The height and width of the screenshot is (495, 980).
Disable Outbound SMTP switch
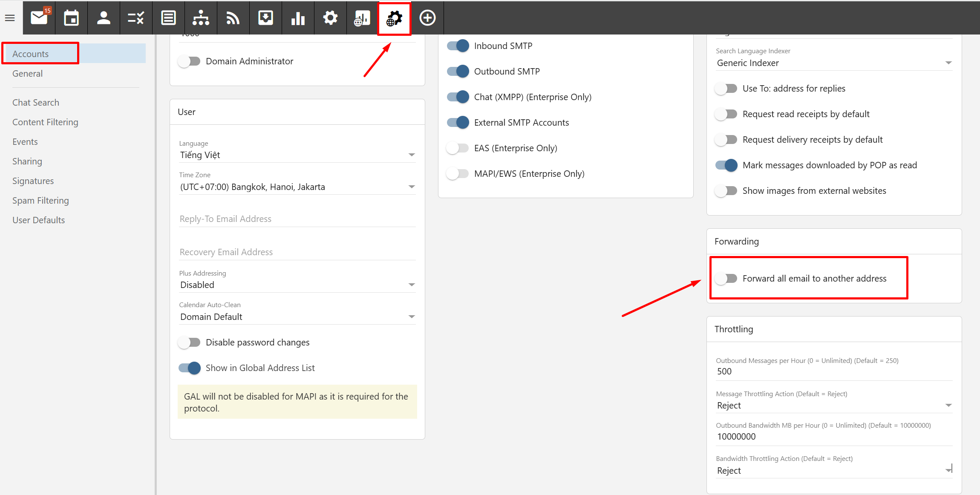(458, 72)
